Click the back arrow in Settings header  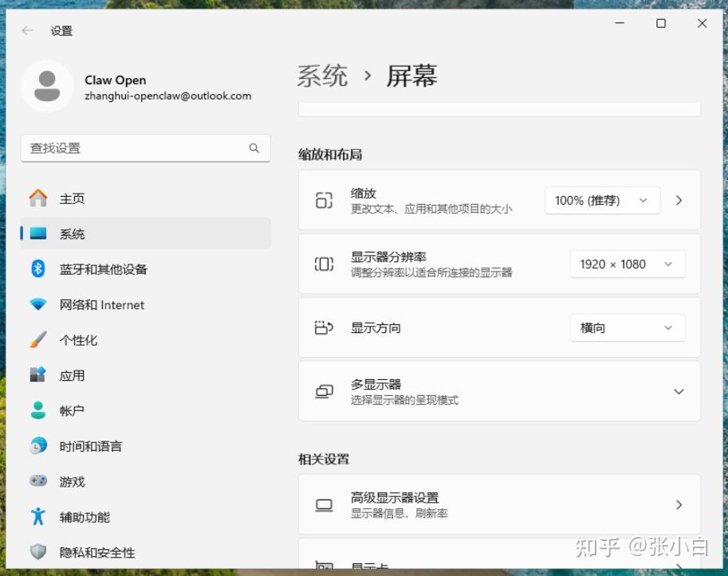coord(27,30)
